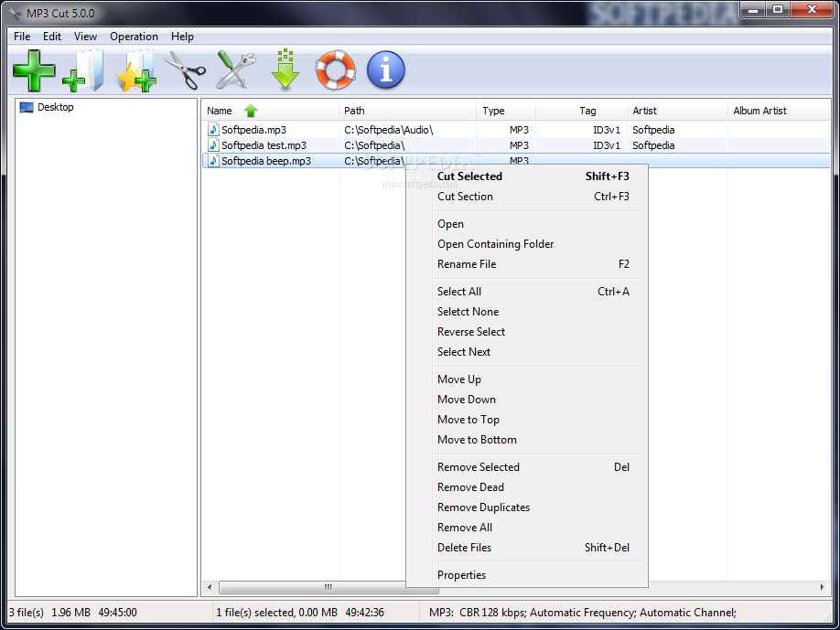Click the '3 file(s) 1.96 MB' status text
The width and height of the screenshot is (840, 630).
pyautogui.click(x=49, y=613)
